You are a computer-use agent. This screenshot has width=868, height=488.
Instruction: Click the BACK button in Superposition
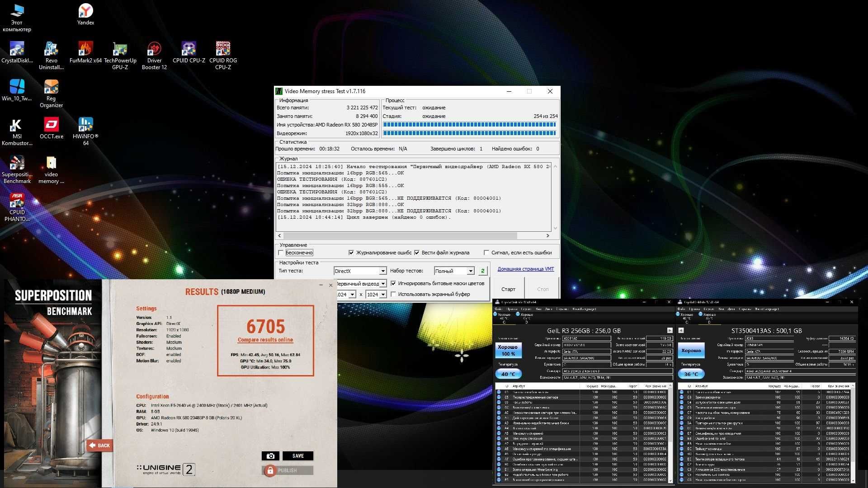coord(99,446)
